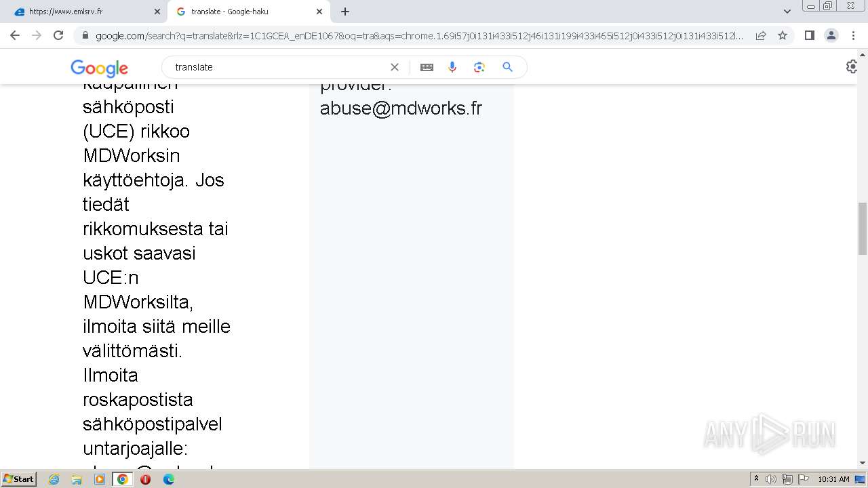This screenshot has height=488, width=868.
Task: Open Google quick settings gear
Action: pos(852,67)
